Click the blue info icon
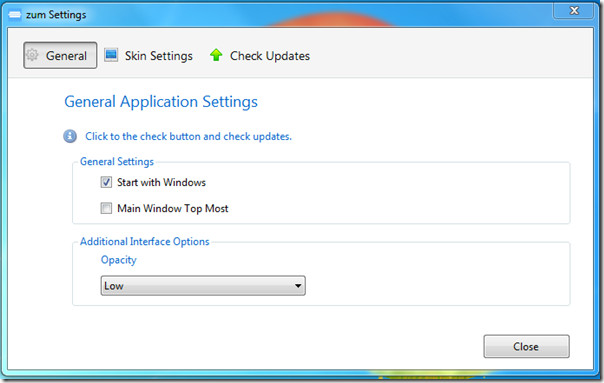Image resolution: width=604 pixels, height=383 pixels. (70, 136)
